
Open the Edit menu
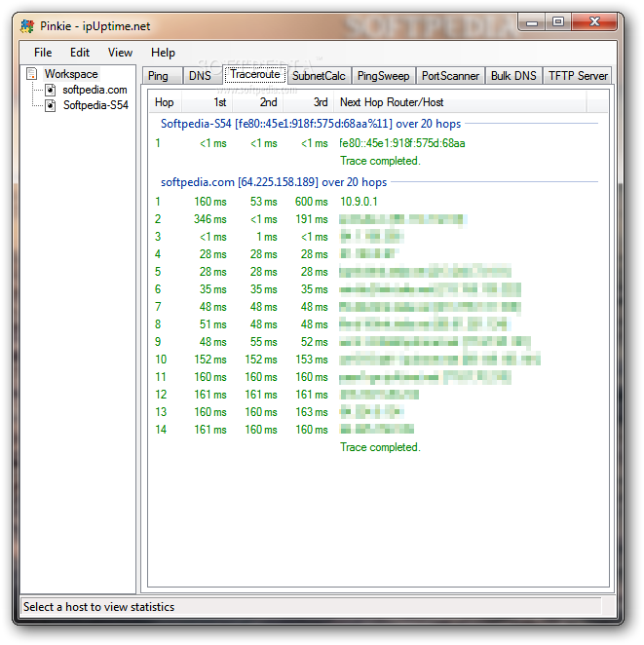click(79, 53)
